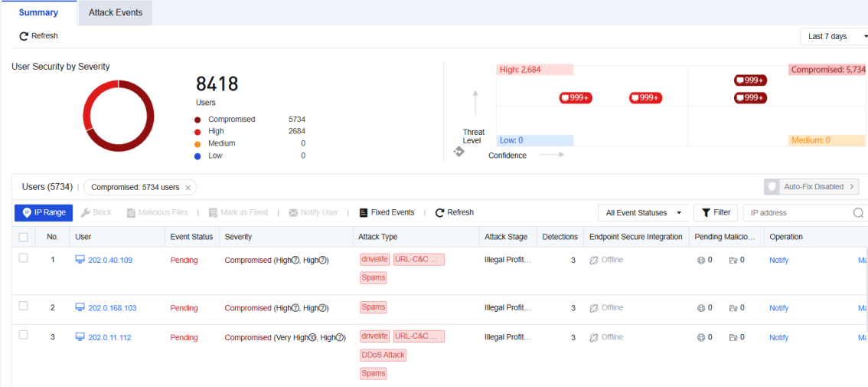Click the IP Range button

pyautogui.click(x=44, y=213)
